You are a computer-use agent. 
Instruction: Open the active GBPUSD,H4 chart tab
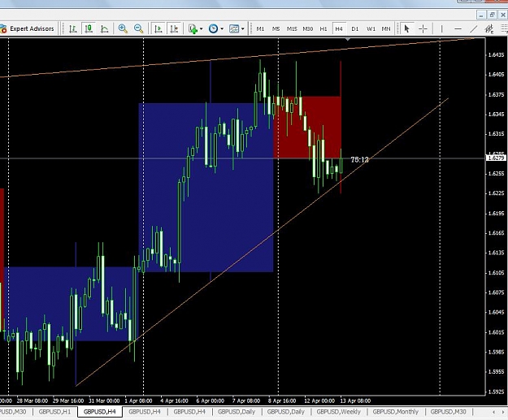100,412
